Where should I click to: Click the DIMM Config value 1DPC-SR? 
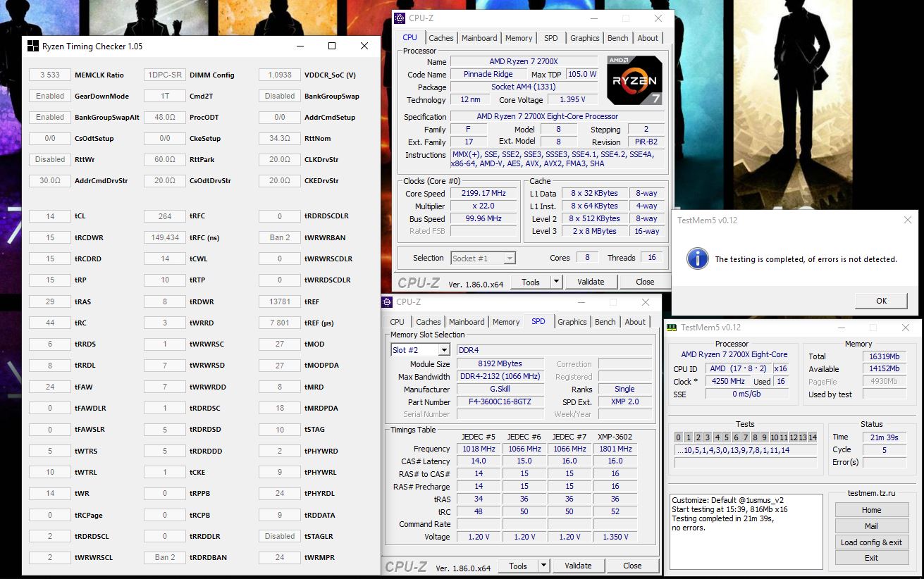[164, 75]
